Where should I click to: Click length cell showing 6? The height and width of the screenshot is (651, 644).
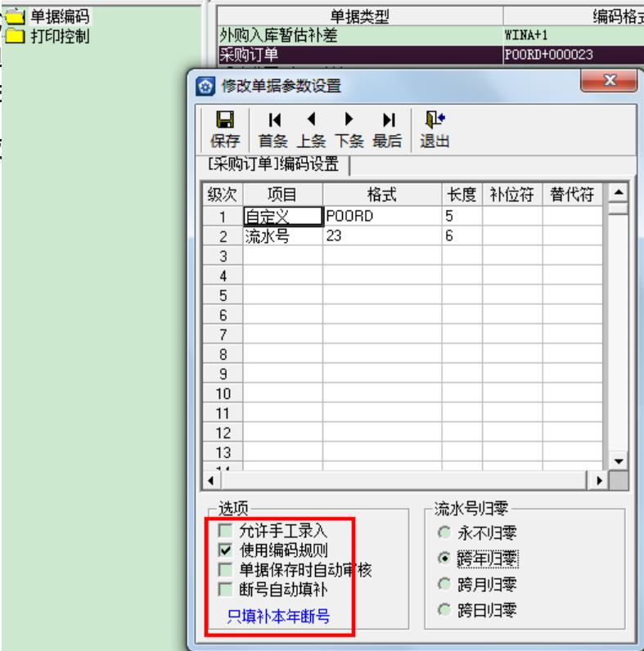[462, 236]
